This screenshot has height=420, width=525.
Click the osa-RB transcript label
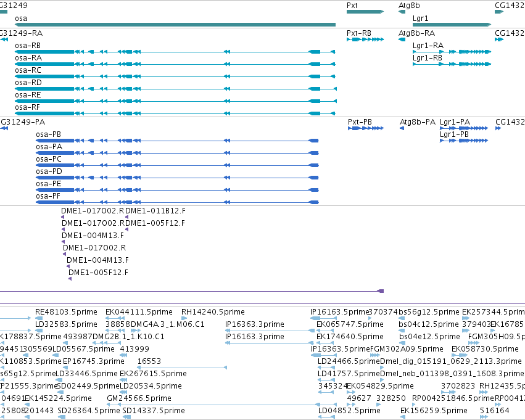(28, 46)
